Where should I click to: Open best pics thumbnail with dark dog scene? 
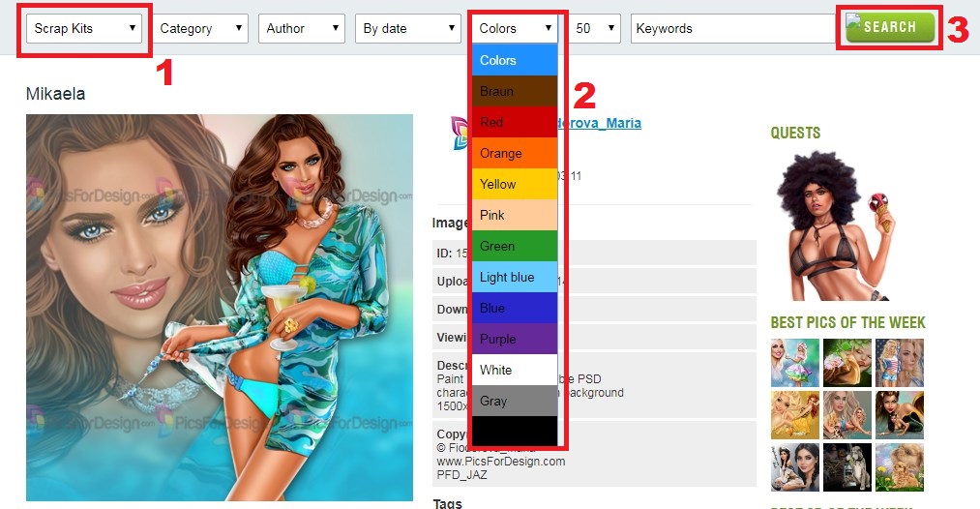click(846, 467)
